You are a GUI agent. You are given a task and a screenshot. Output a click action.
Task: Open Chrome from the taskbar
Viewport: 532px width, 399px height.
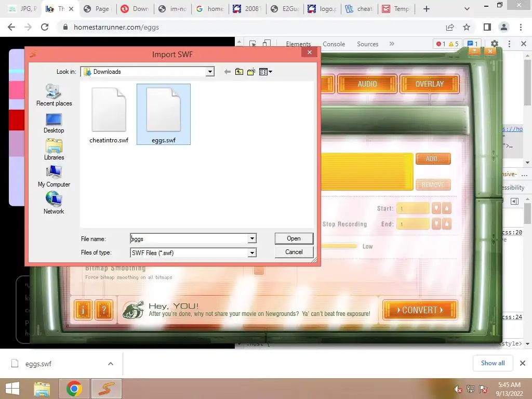click(x=74, y=389)
